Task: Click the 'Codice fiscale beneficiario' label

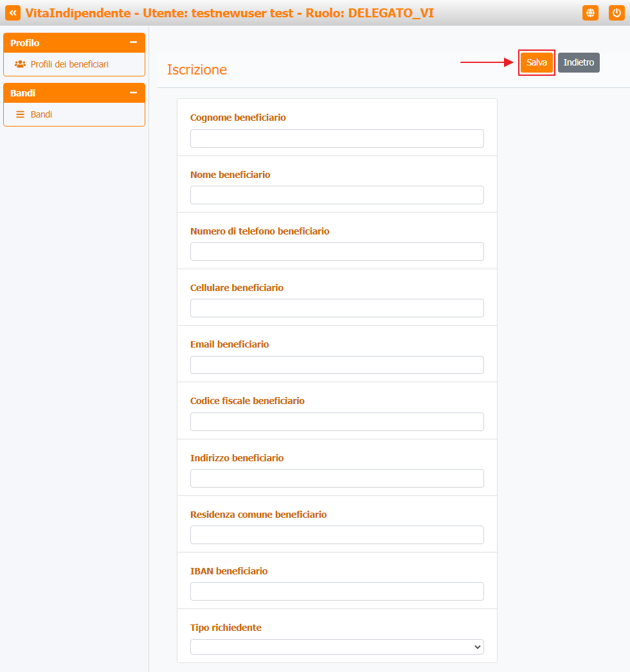Action: click(248, 401)
